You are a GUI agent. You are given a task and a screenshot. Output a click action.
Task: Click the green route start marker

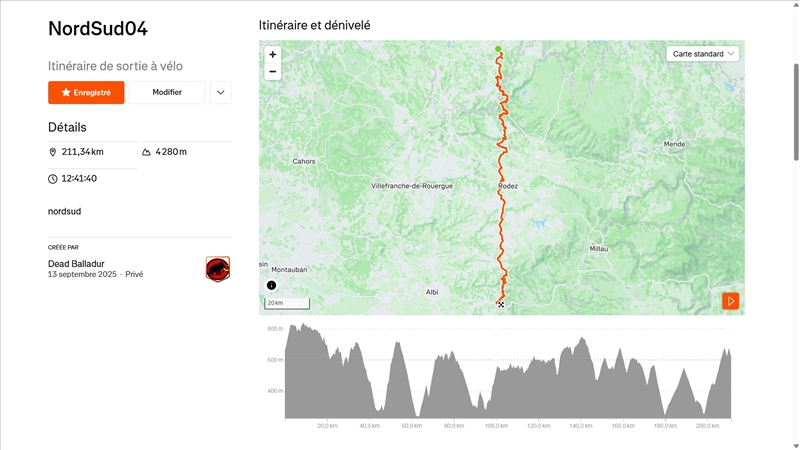[x=498, y=48]
